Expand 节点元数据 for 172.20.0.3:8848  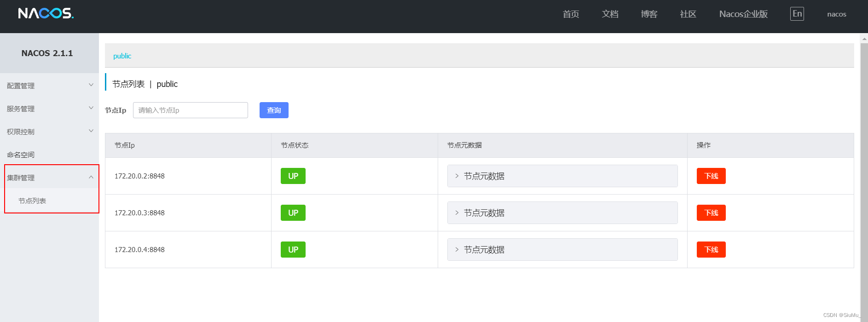562,213
